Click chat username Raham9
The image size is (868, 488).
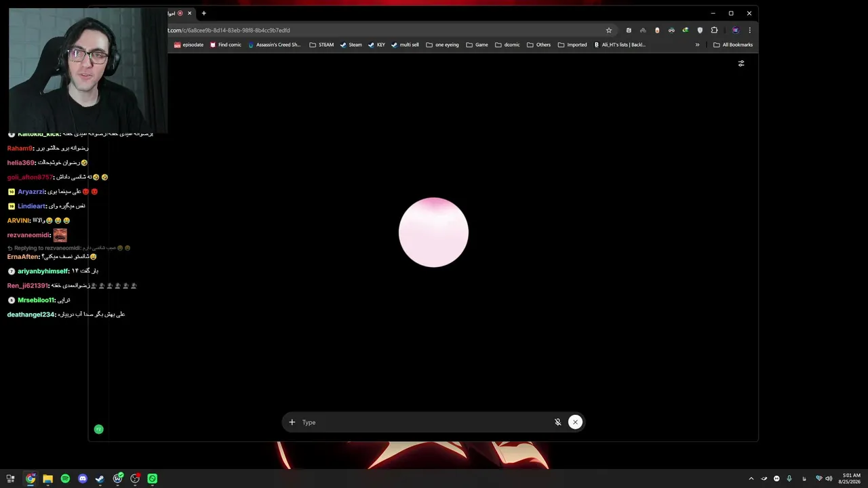[20, 148]
